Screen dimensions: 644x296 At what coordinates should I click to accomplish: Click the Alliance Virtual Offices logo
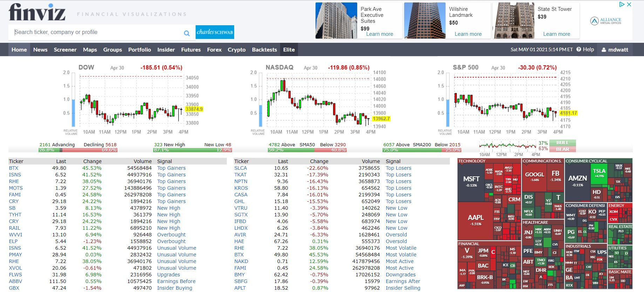[606, 21]
